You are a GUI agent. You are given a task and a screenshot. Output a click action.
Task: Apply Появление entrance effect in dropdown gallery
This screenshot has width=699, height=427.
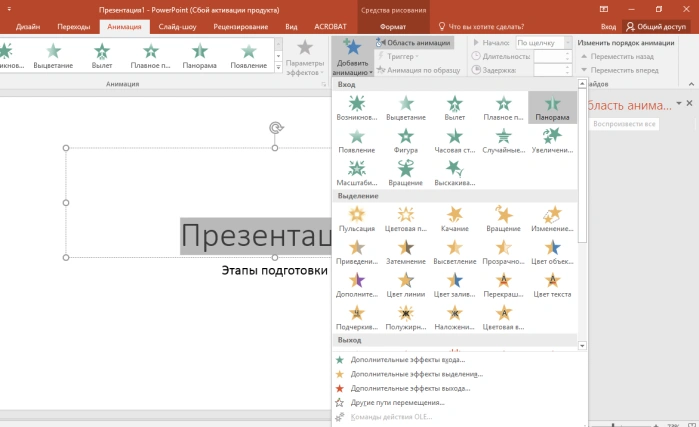click(x=357, y=141)
